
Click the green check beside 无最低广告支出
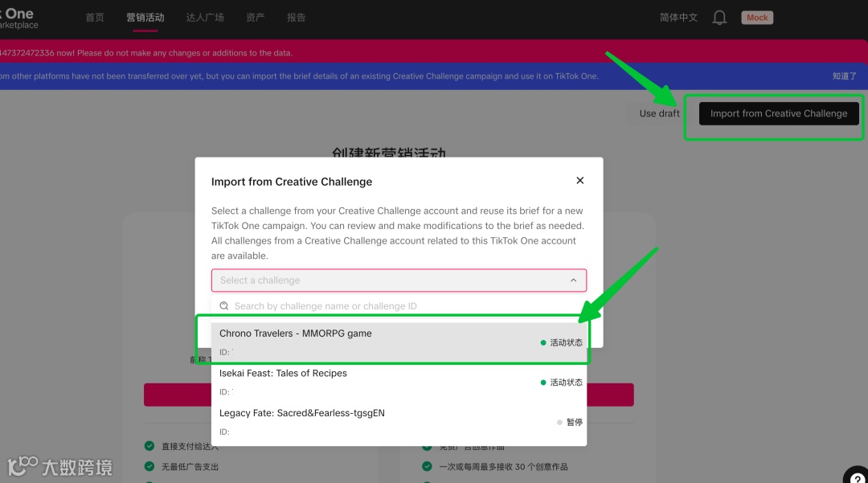pyautogui.click(x=149, y=466)
